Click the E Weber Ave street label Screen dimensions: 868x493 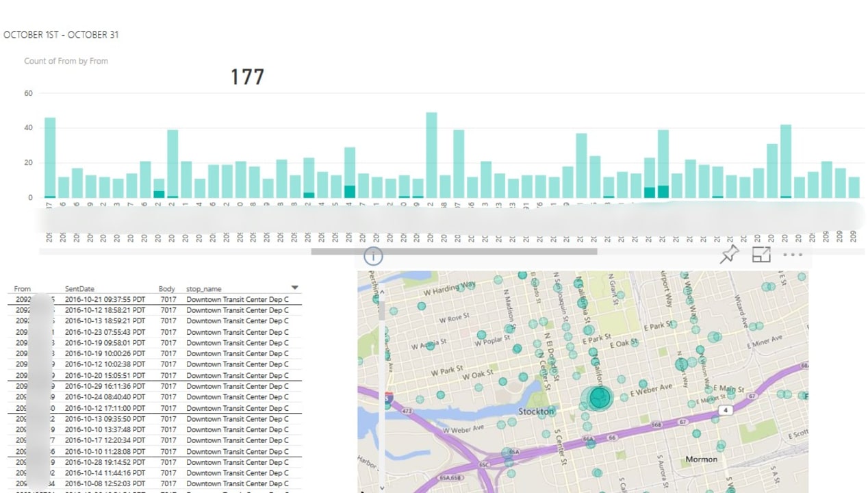coord(652,391)
